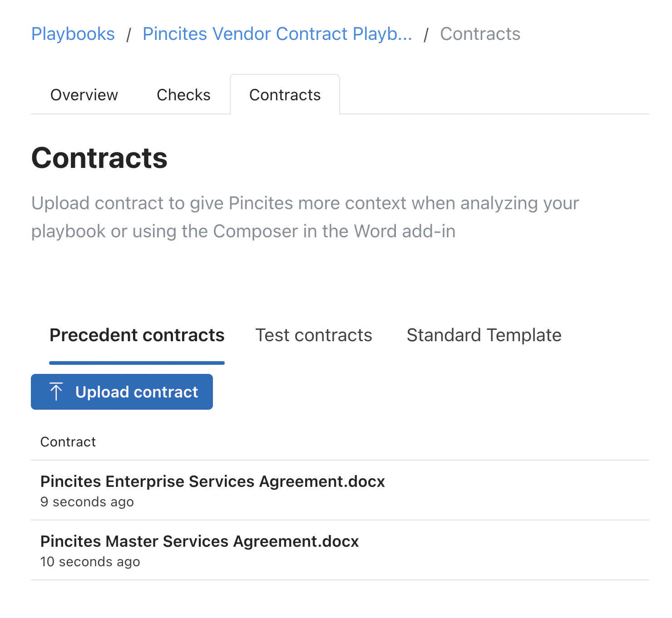Click the upload arrow icon on Upload contract
This screenshot has width=672, height=618.
56,391
